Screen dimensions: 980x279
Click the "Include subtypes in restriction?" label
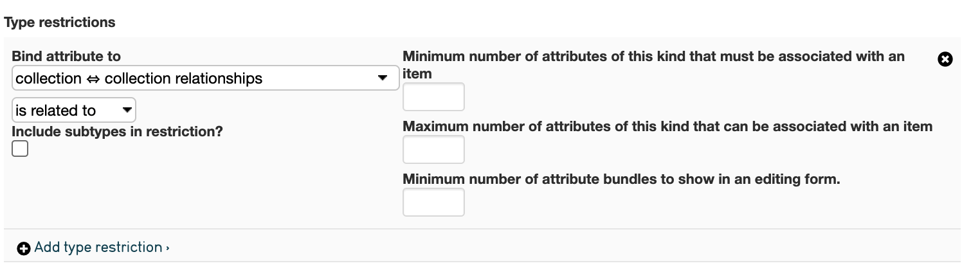[117, 131]
